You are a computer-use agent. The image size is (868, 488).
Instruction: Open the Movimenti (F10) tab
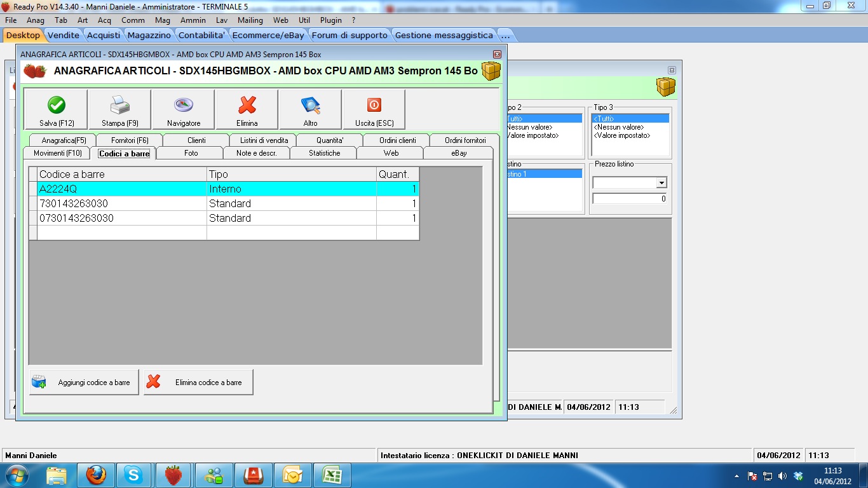coord(57,153)
